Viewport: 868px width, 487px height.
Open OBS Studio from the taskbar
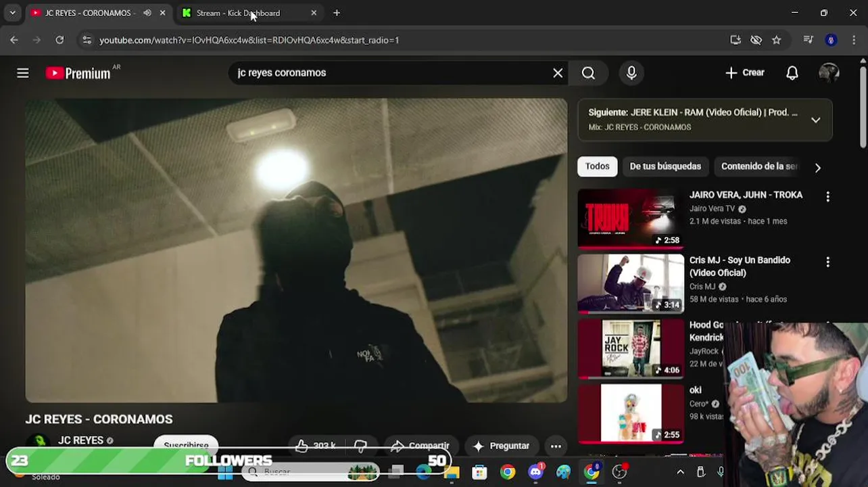[x=620, y=472]
